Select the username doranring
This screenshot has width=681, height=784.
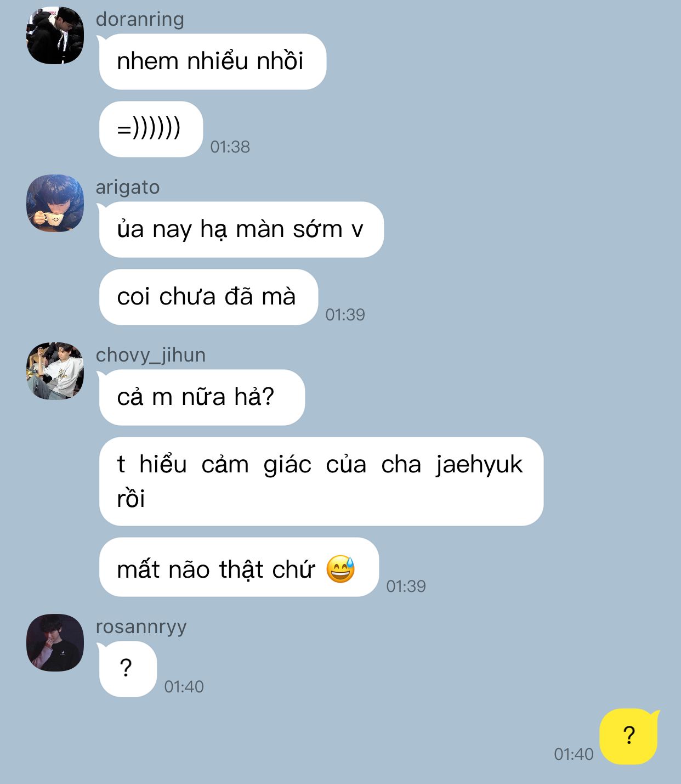click(x=140, y=19)
